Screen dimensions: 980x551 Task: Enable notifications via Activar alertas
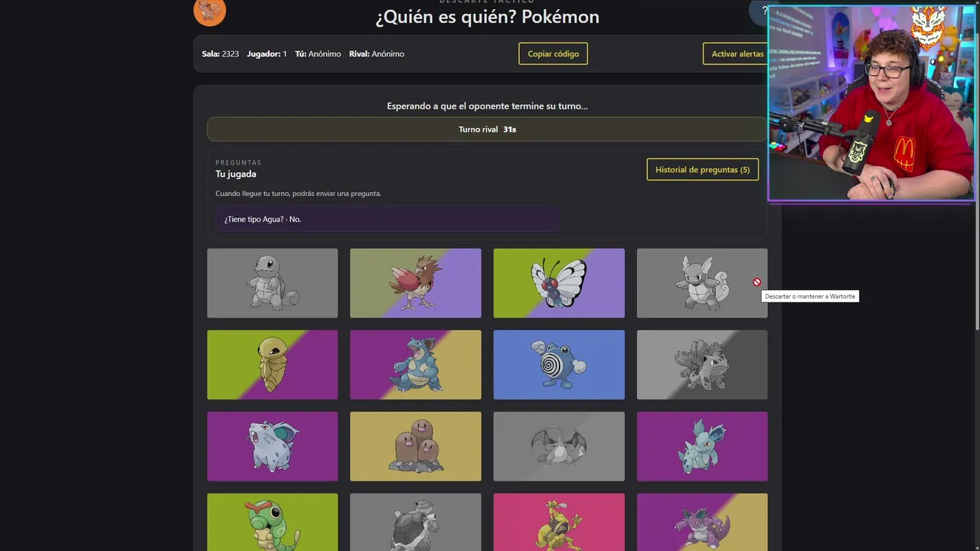tap(736, 54)
